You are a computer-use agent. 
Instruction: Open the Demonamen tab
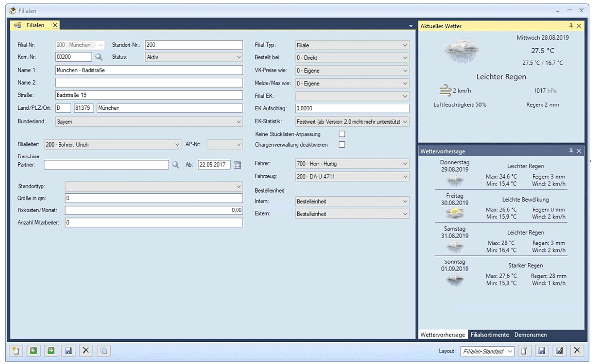pos(530,335)
